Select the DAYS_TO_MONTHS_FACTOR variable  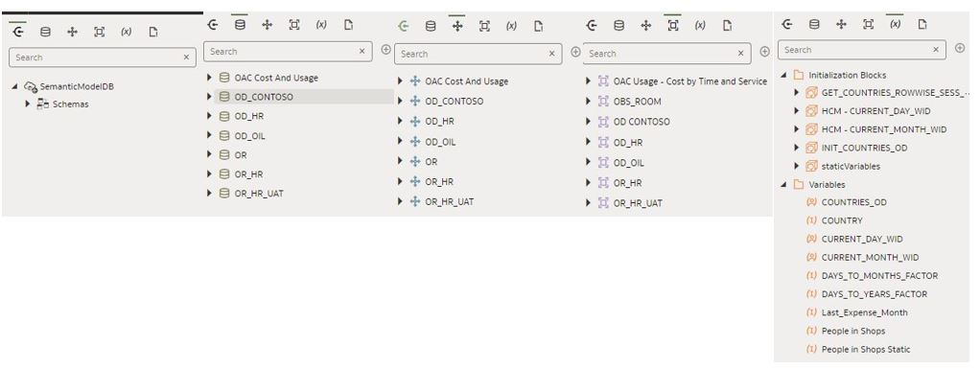tap(879, 276)
